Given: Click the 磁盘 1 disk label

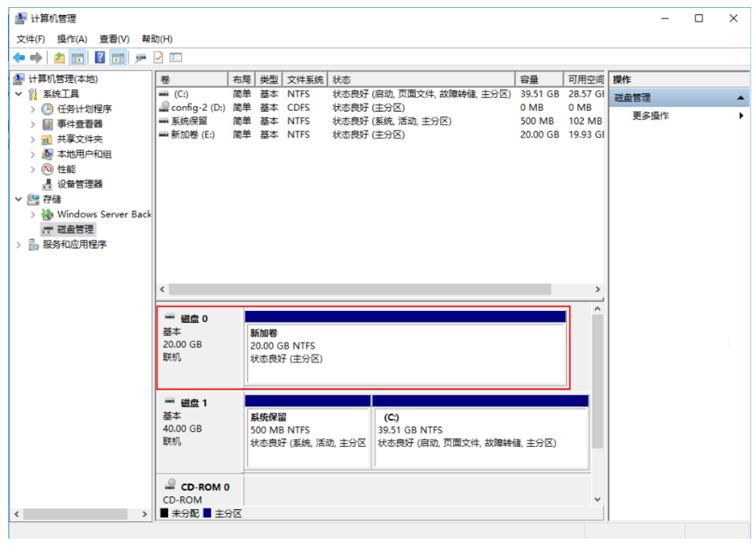Looking at the screenshot, I should [194, 403].
